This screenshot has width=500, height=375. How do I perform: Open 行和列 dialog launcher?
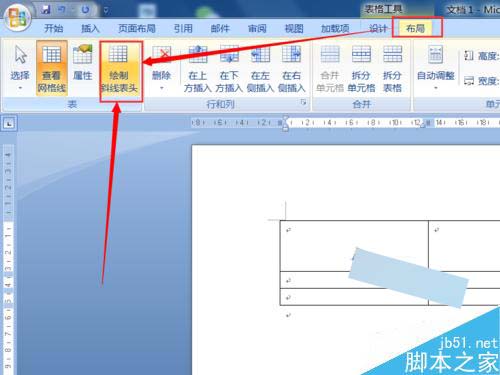(303, 103)
